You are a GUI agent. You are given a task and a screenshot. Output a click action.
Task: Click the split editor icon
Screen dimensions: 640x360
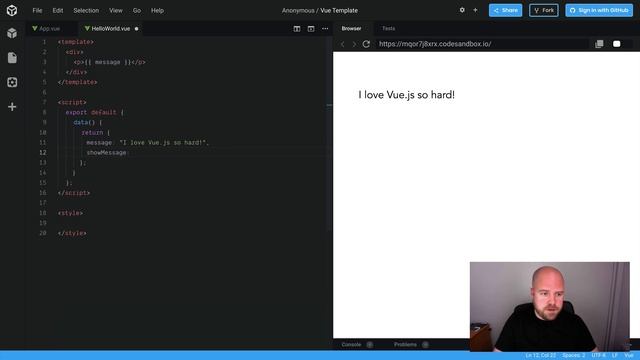coord(297,29)
